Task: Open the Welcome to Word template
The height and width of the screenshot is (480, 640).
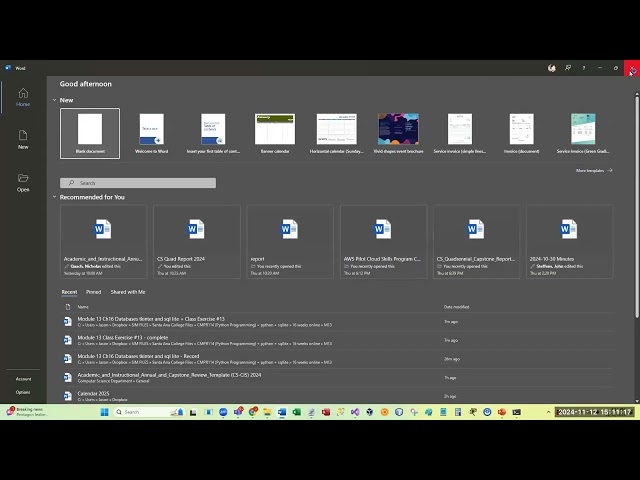Action: 151,133
